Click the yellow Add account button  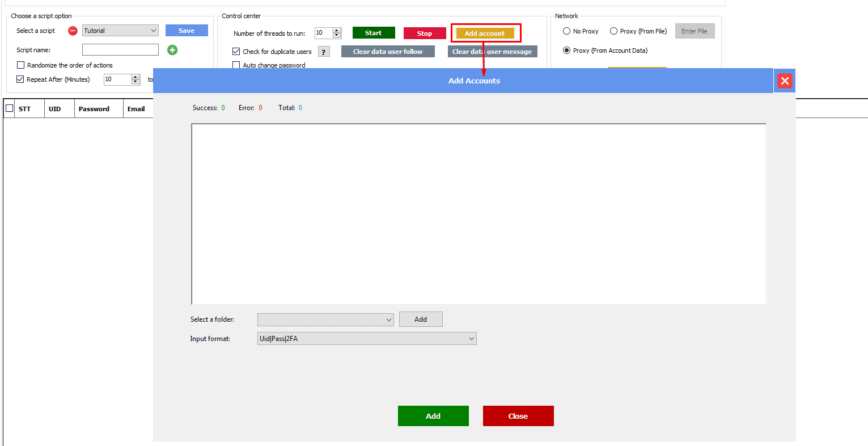pyautogui.click(x=485, y=33)
